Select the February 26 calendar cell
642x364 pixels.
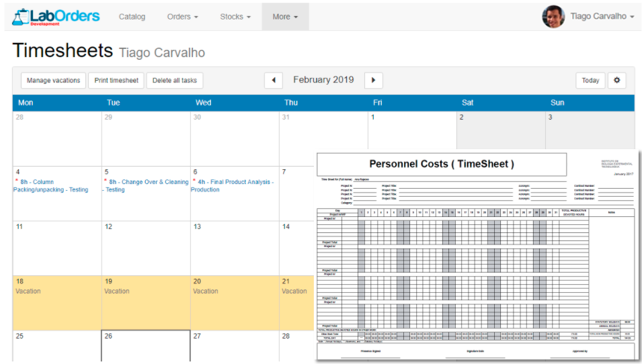click(x=146, y=346)
